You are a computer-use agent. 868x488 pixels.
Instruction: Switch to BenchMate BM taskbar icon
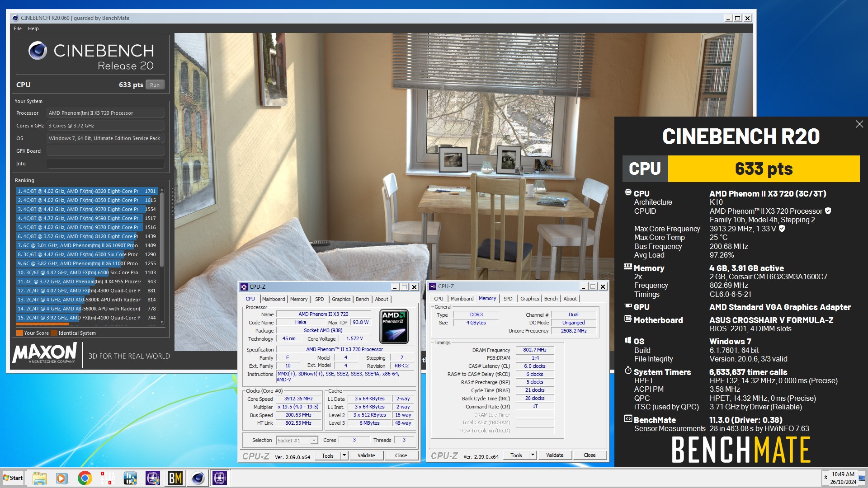175,478
